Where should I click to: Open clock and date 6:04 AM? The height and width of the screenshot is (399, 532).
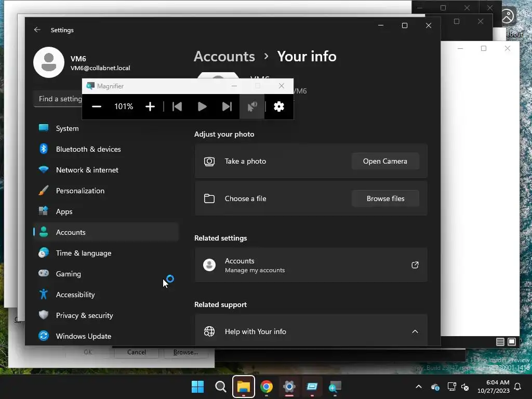coord(494,387)
